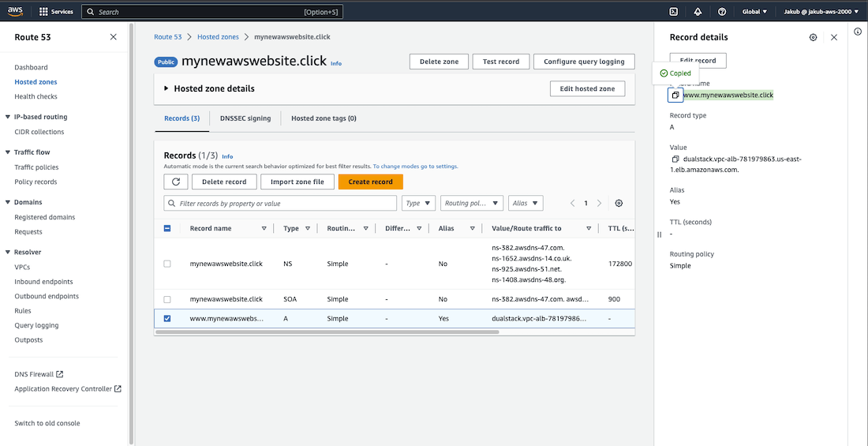Click the AWS logo home icon
868x446 pixels.
tap(16, 12)
